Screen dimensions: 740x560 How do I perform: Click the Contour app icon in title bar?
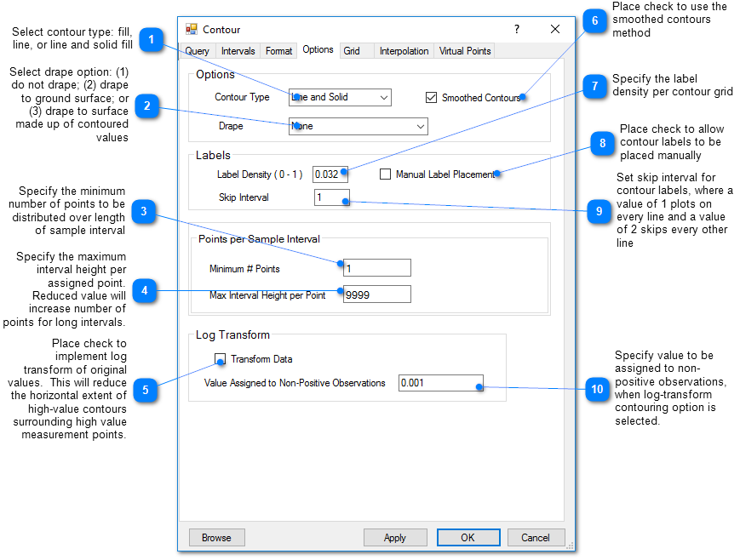[192, 29]
